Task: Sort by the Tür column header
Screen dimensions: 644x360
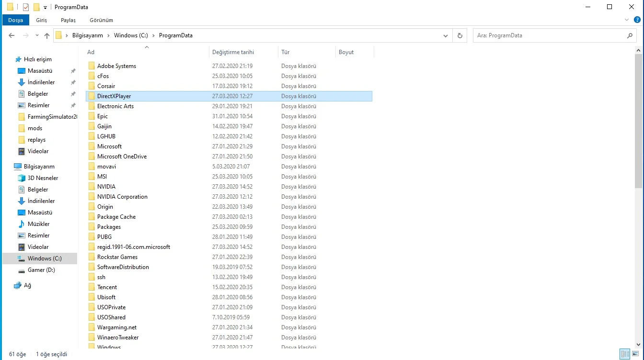Action: pyautogui.click(x=307, y=52)
